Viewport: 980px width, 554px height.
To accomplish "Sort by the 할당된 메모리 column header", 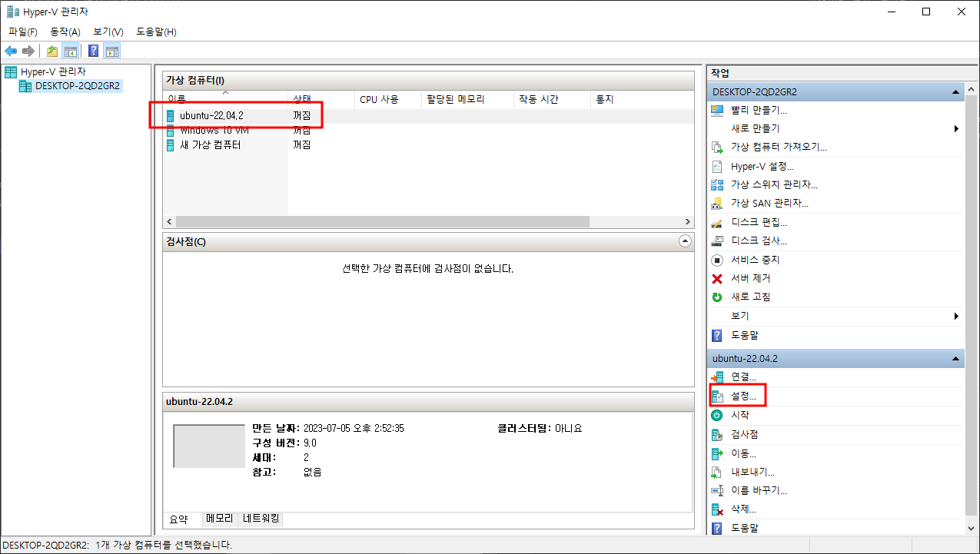I will point(468,99).
